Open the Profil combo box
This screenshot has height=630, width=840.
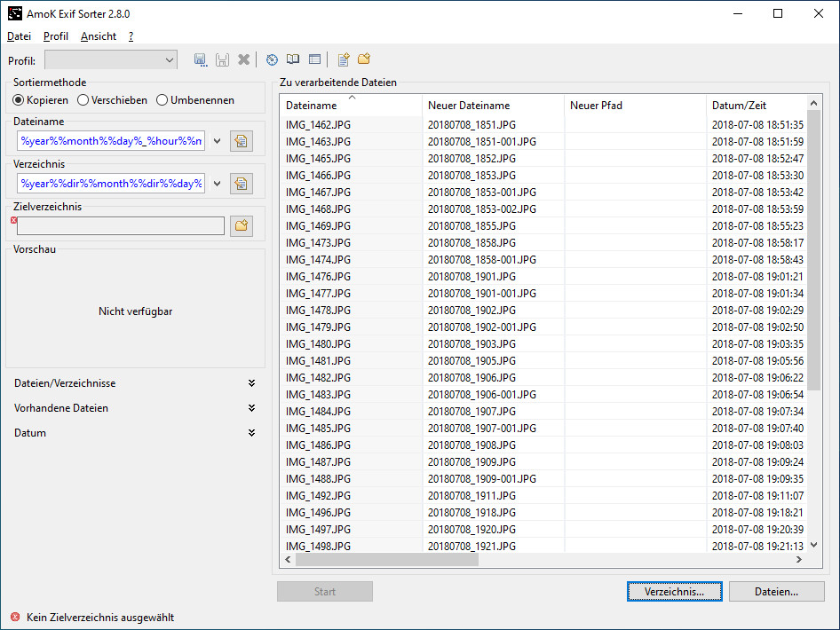click(x=111, y=60)
